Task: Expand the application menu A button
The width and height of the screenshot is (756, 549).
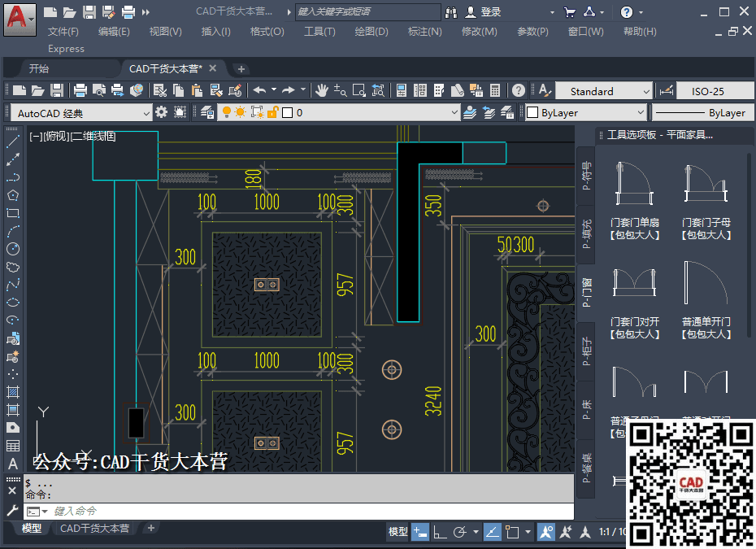Action: point(20,20)
